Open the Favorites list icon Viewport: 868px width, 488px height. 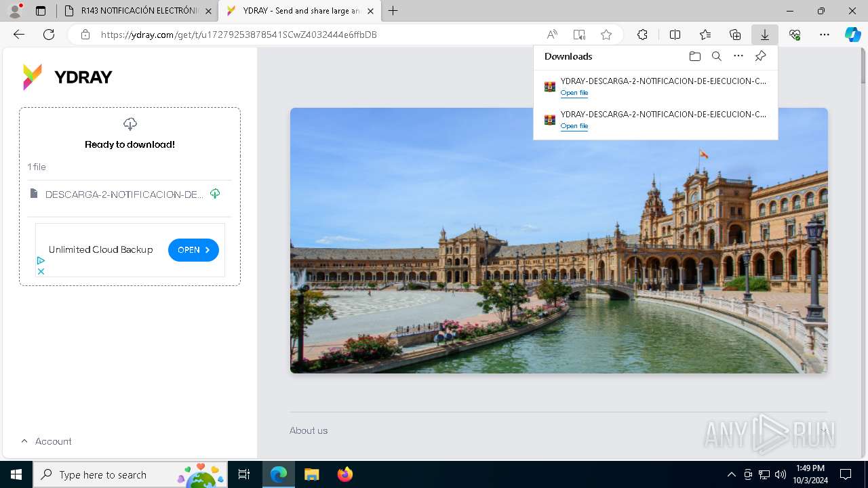point(705,35)
